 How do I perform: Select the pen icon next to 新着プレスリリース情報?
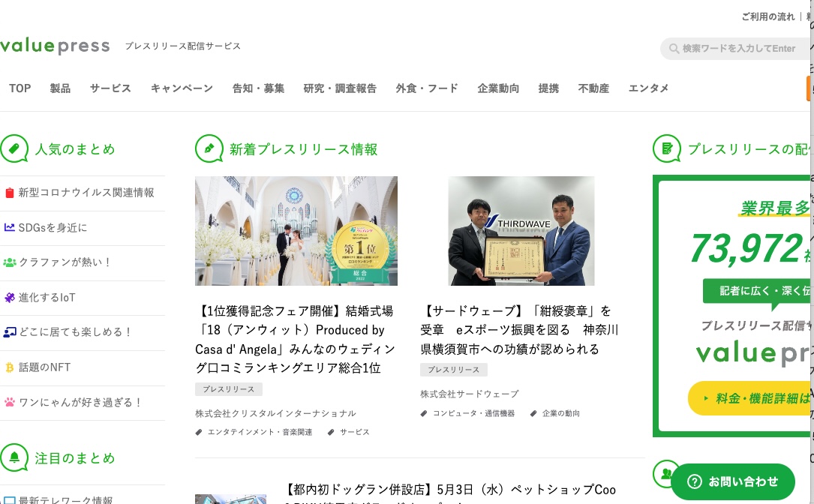click(209, 148)
